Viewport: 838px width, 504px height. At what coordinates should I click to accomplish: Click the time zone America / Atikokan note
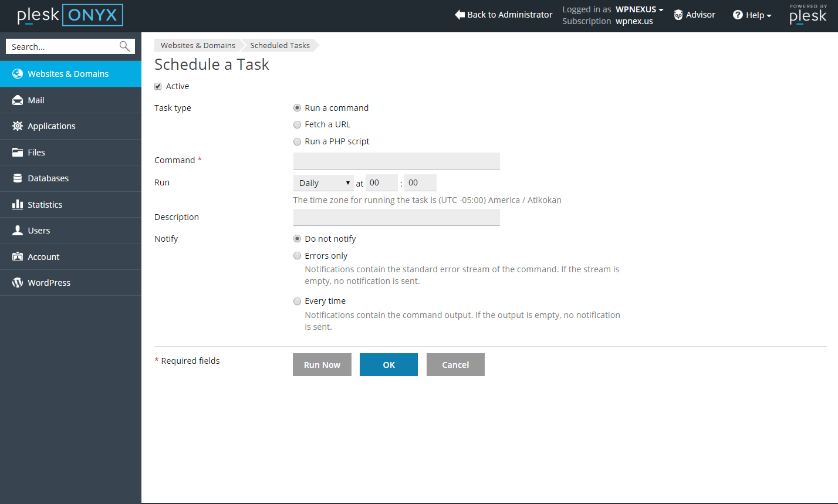tap(427, 200)
